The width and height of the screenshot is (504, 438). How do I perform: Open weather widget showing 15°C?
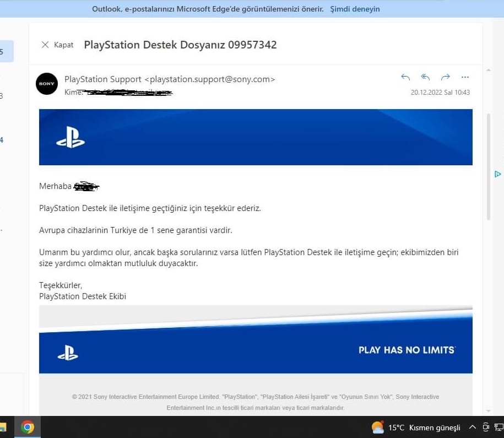click(416, 428)
